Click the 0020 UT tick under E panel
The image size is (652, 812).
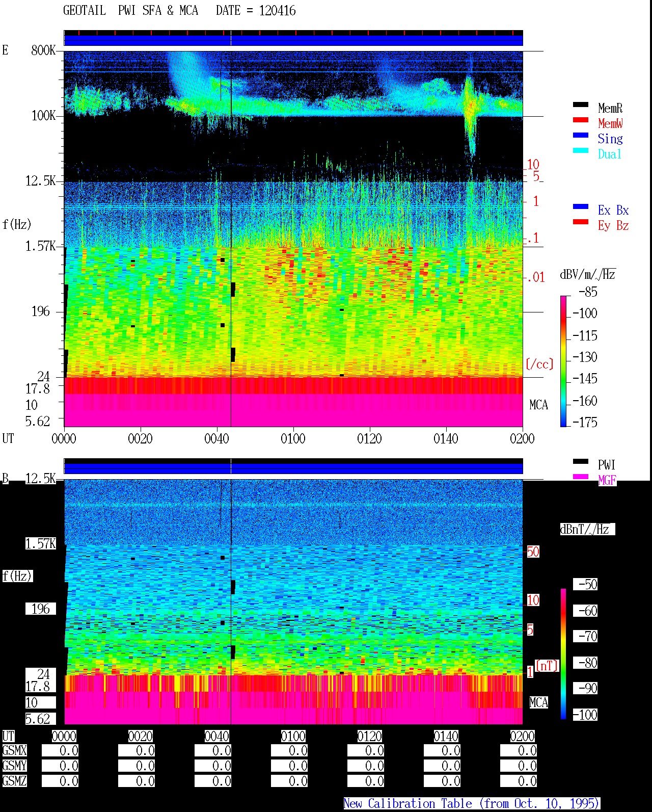pos(140,438)
